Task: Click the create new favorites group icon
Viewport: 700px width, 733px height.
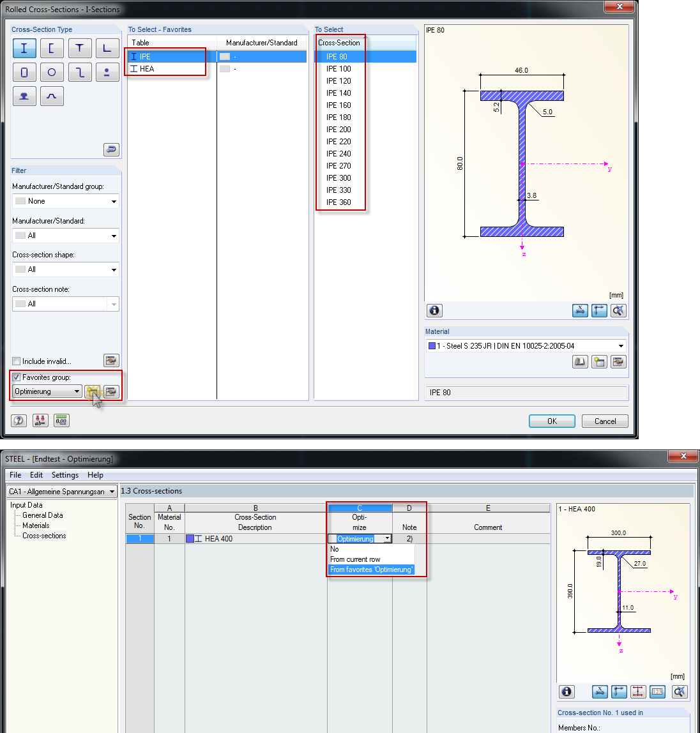Action: (x=93, y=391)
